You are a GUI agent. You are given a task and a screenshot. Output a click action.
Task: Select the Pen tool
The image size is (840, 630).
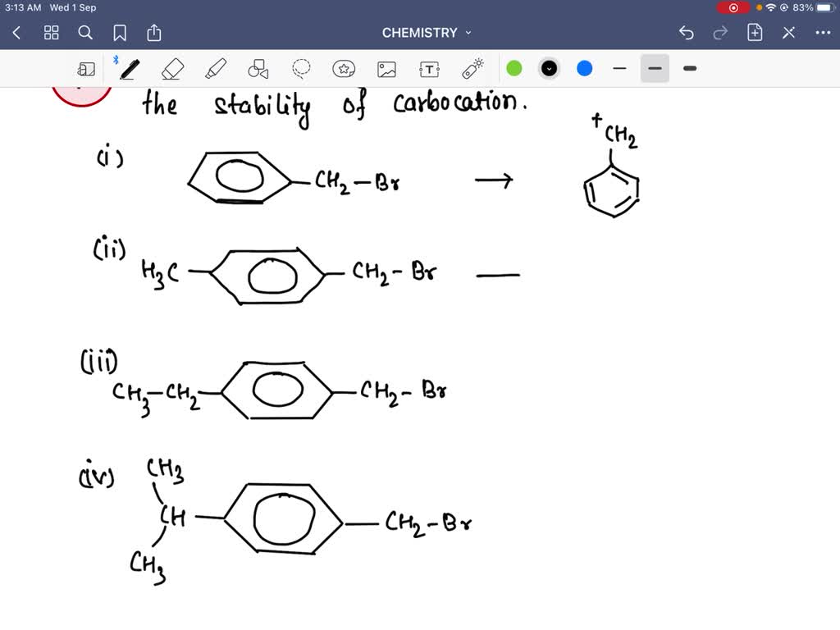click(129, 69)
